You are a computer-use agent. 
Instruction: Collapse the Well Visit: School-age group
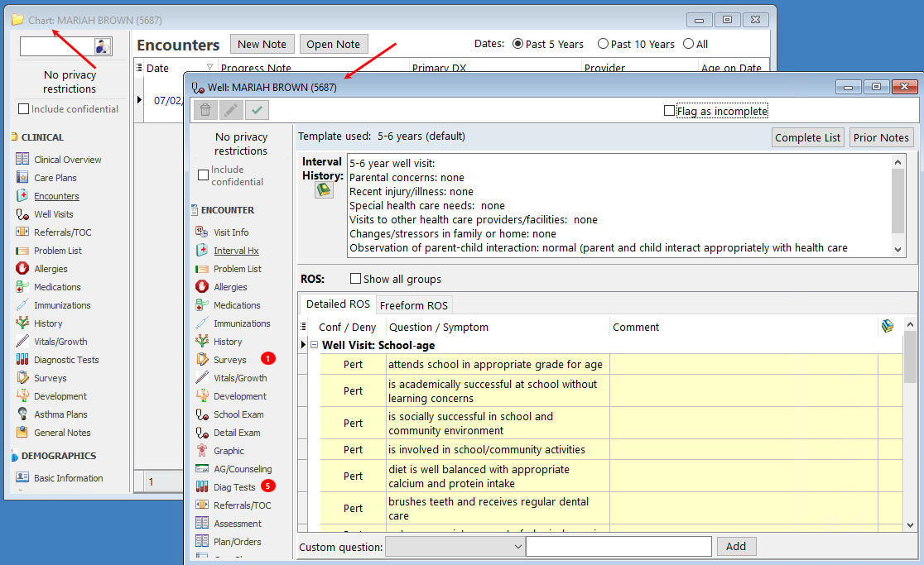coord(314,345)
